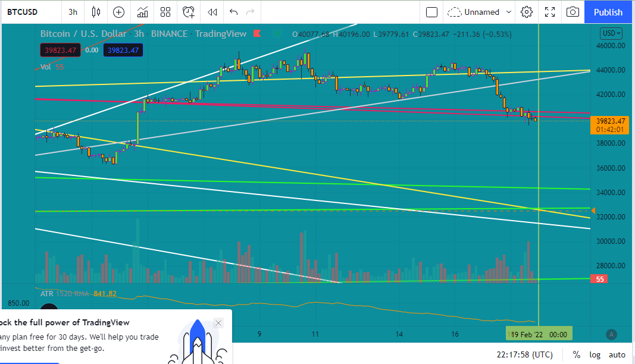Click the 850.00 ATR scale label

(x=18, y=303)
